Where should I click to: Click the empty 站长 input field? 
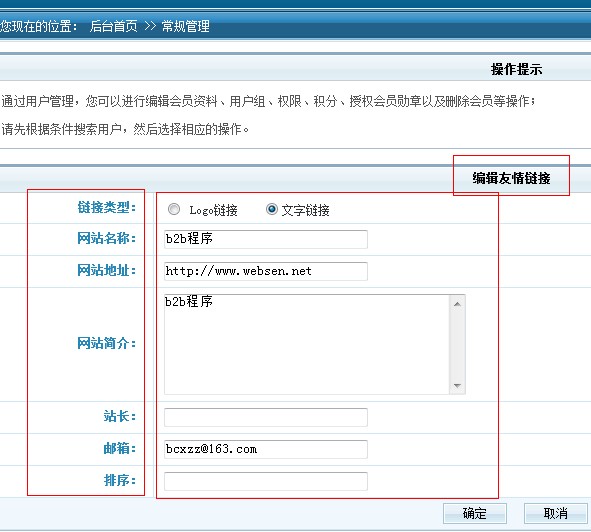coord(266,417)
